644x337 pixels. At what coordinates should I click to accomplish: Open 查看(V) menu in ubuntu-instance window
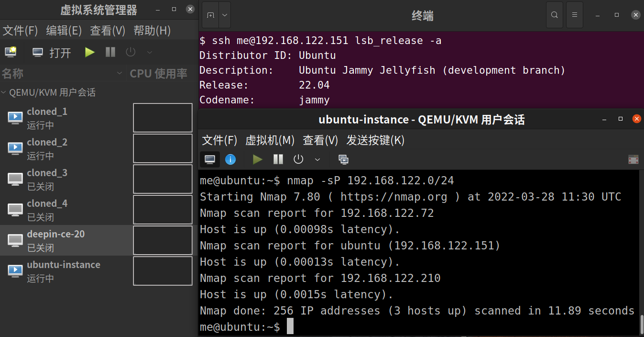click(x=320, y=140)
